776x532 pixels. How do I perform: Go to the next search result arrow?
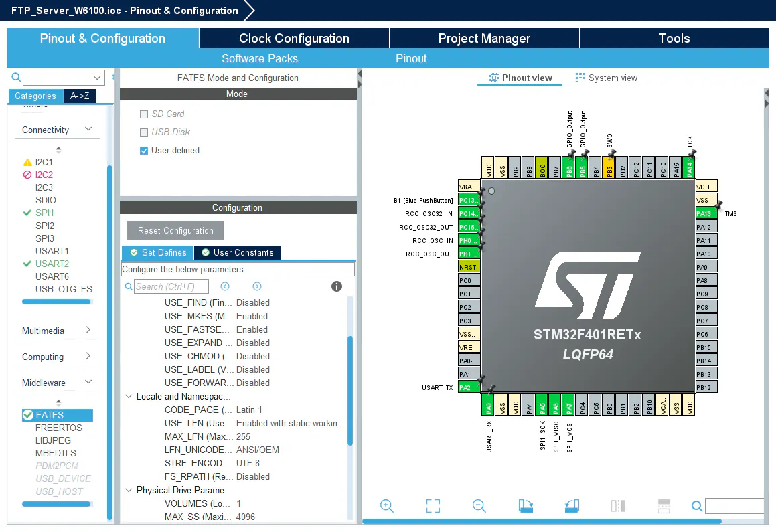point(257,286)
